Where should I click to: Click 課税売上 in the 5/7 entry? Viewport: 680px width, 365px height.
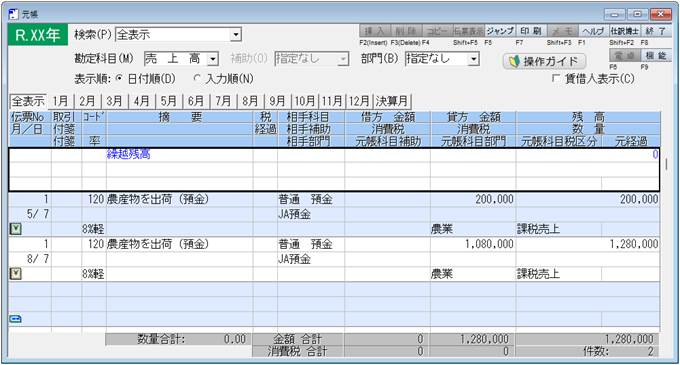click(x=538, y=229)
